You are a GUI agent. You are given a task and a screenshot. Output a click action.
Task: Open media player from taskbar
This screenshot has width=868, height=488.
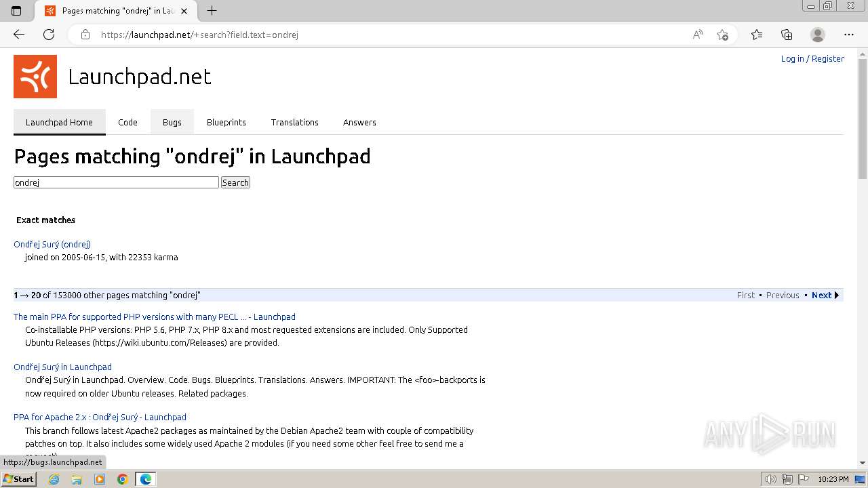(x=100, y=479)
